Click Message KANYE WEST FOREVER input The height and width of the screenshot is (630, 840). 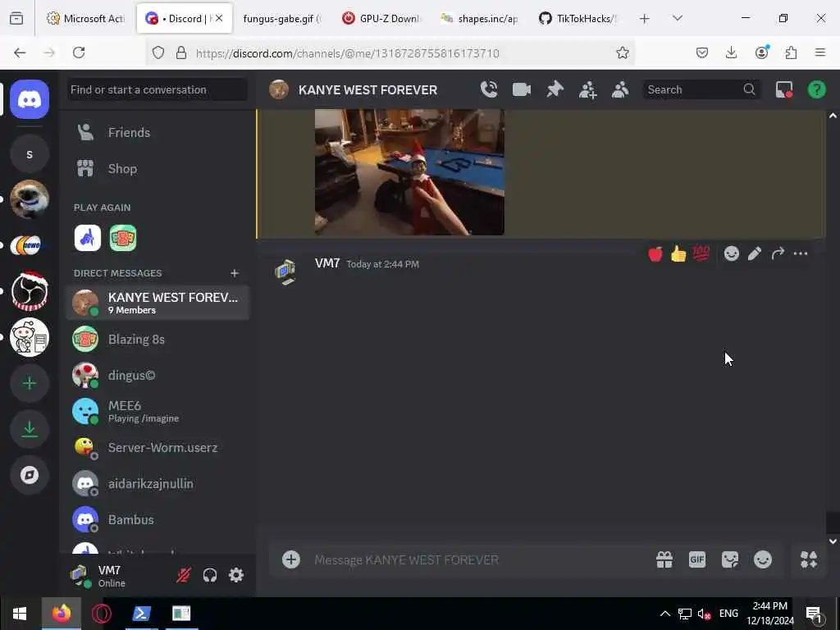point(479,559)
